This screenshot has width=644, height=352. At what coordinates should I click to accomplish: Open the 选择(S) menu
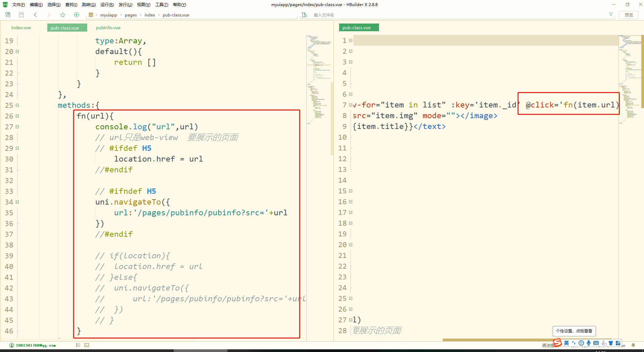click(x=54, y=5)
